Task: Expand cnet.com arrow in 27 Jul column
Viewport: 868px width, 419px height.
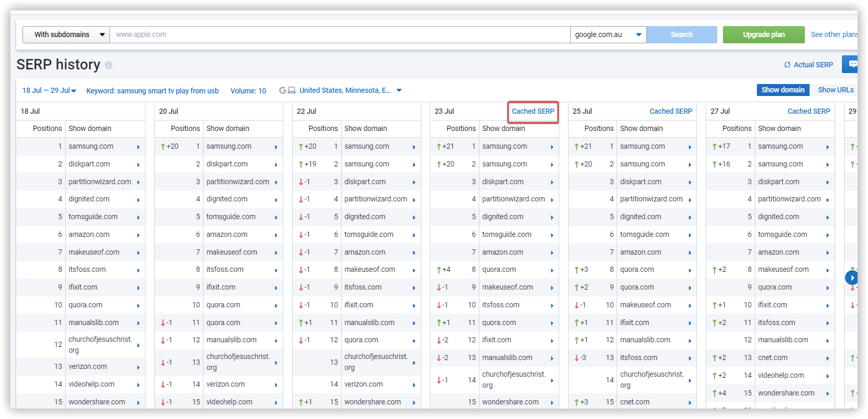Action: tap(827, 358)
